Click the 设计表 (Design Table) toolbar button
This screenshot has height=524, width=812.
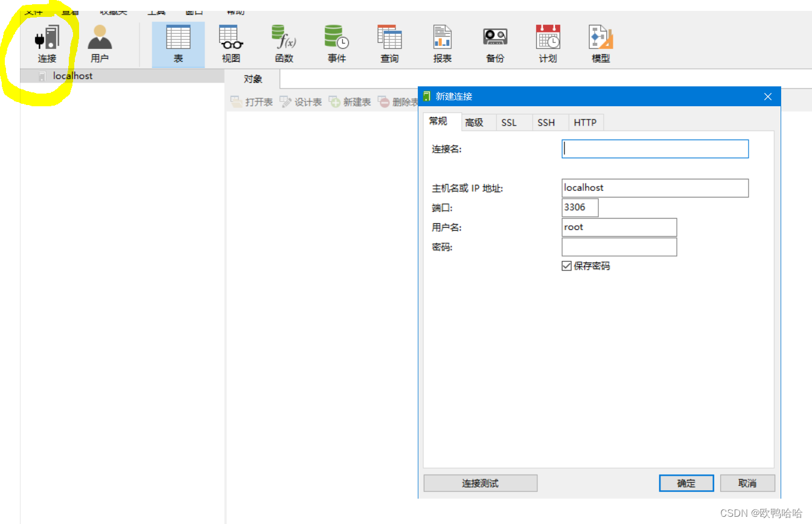[301, 102]
